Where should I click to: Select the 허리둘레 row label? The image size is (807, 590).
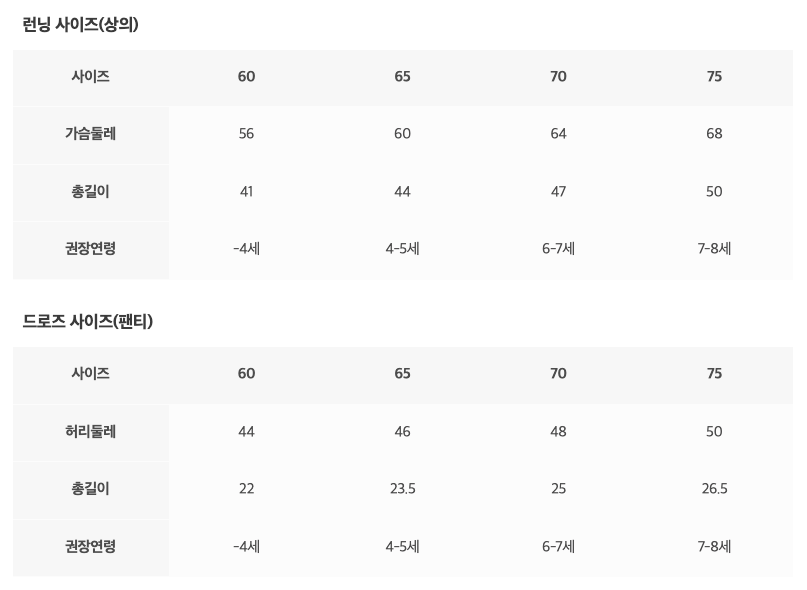click(90, 432)
